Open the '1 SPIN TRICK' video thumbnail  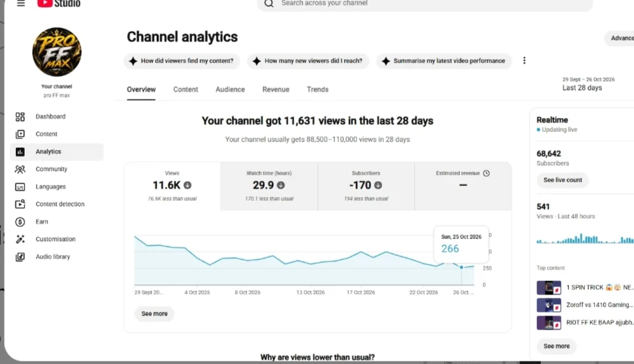click(x=549, y=288)
